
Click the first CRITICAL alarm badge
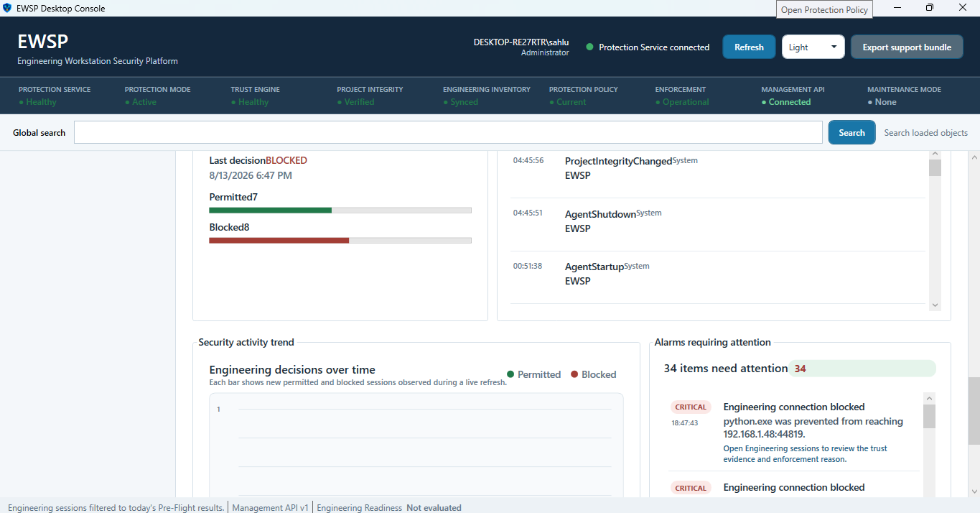(x=691, y=407)
